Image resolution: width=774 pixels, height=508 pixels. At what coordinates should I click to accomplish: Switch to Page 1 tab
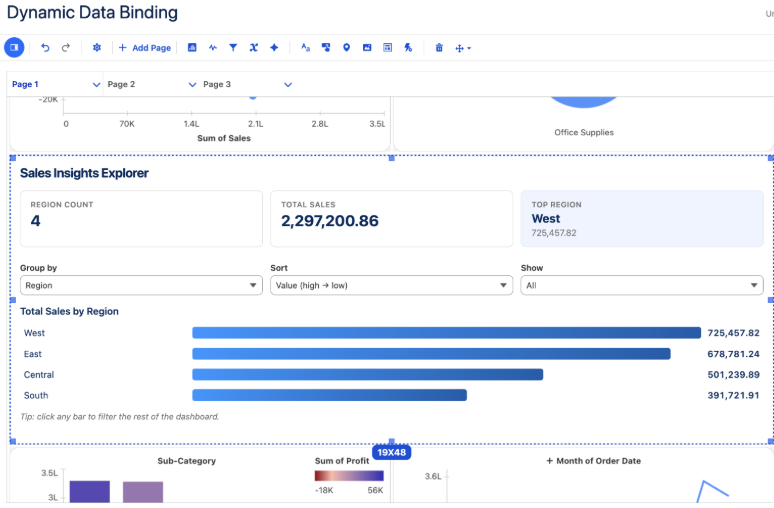[x=25, y=84]
